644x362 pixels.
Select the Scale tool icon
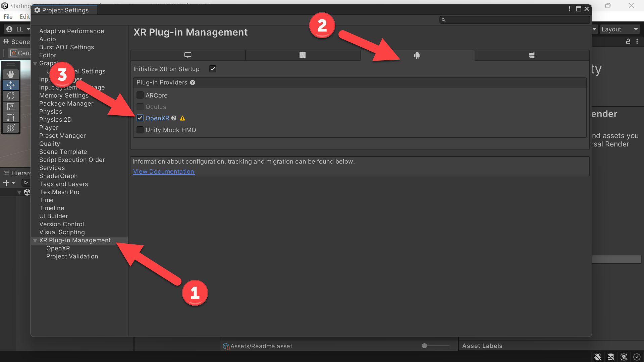tap(11, 107)
